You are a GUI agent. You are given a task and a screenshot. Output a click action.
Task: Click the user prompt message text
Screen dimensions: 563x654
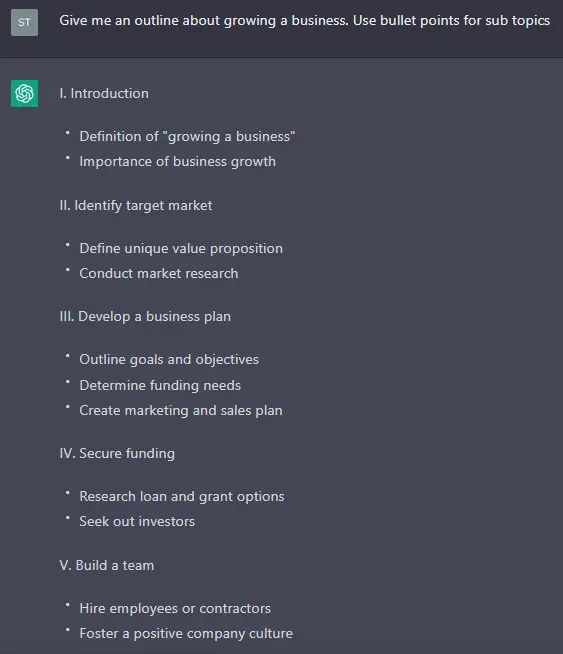point(304,20)
